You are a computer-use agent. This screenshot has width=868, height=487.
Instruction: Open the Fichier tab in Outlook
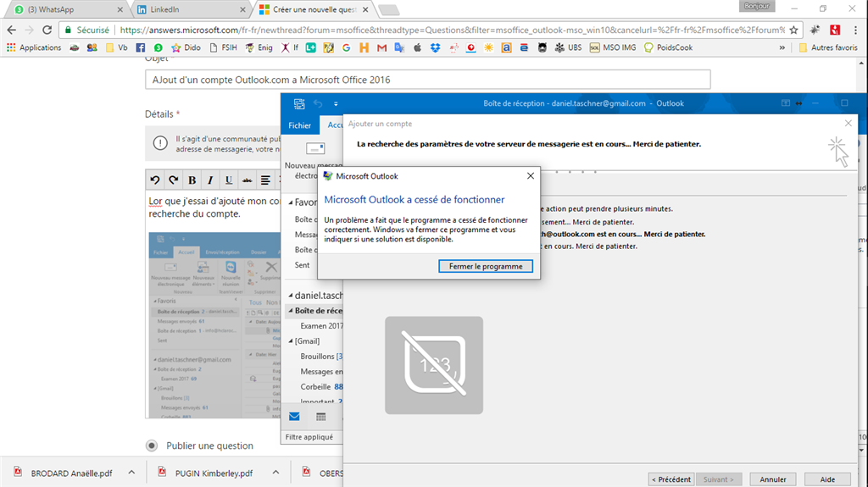299,125
